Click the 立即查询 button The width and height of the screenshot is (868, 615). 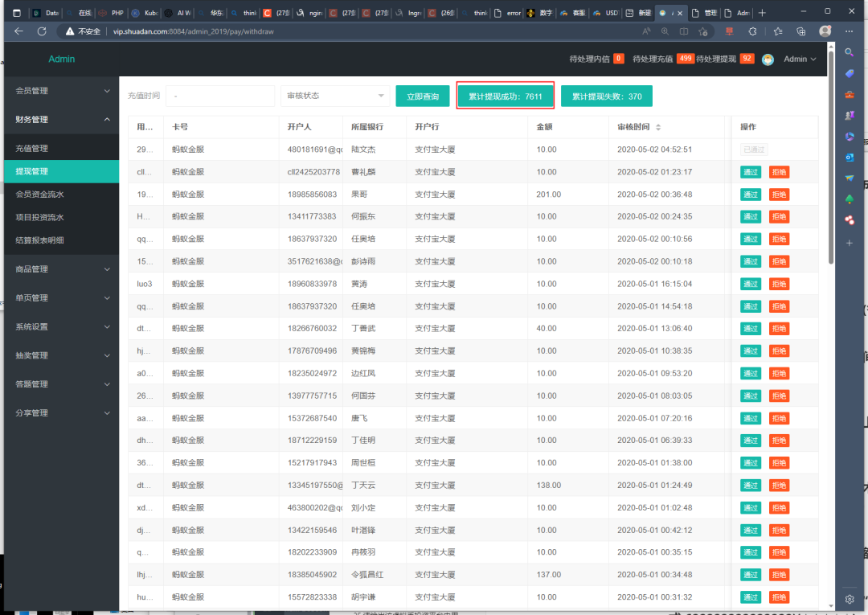click(x=423, y=96)
